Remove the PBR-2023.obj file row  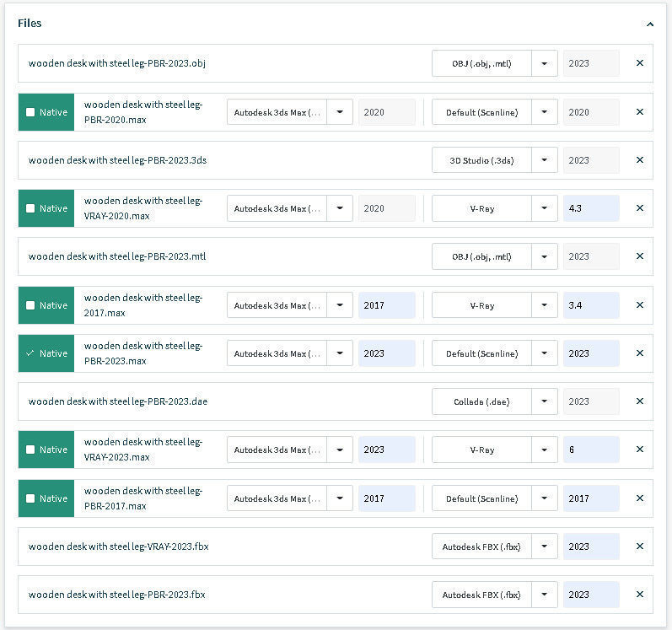click(639, 63)
